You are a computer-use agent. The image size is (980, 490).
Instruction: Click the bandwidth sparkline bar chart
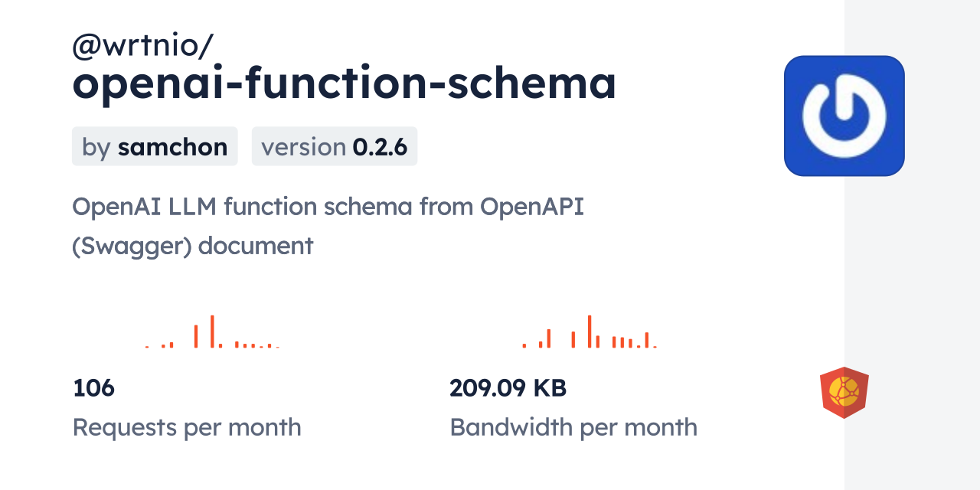589,332
